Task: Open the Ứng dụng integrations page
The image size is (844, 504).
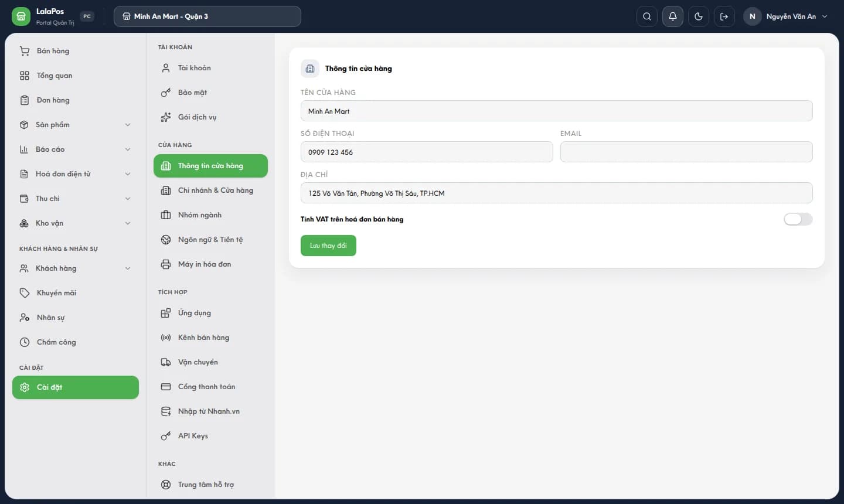Action: point(210,313)
